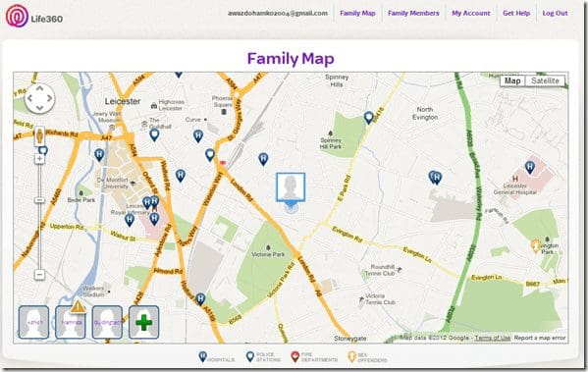
Task: Open My Account settings
Action: click(470, 13)
